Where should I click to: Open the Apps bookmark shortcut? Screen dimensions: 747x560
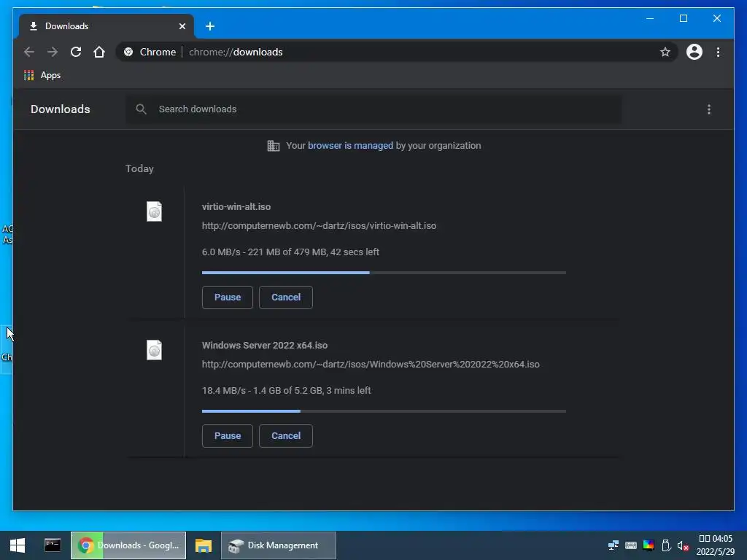(42, 75)
